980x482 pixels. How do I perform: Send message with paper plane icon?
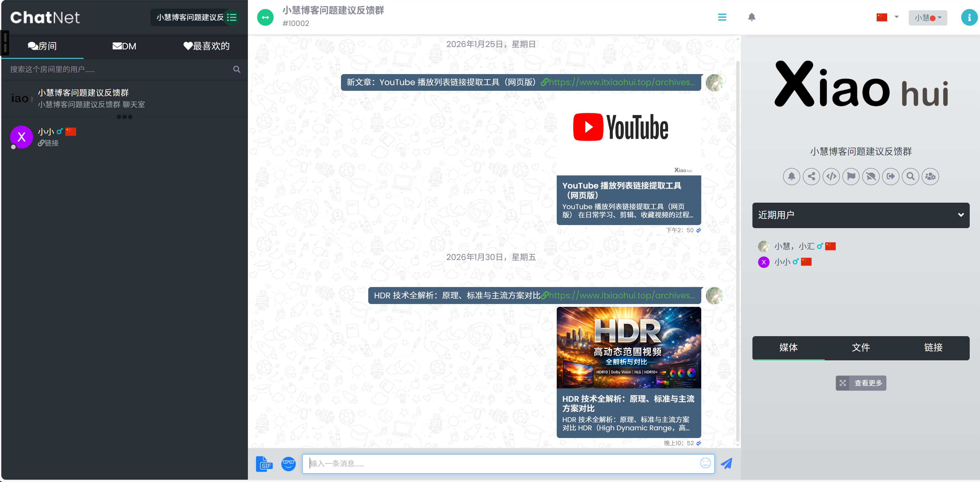(x=726, y=463)
